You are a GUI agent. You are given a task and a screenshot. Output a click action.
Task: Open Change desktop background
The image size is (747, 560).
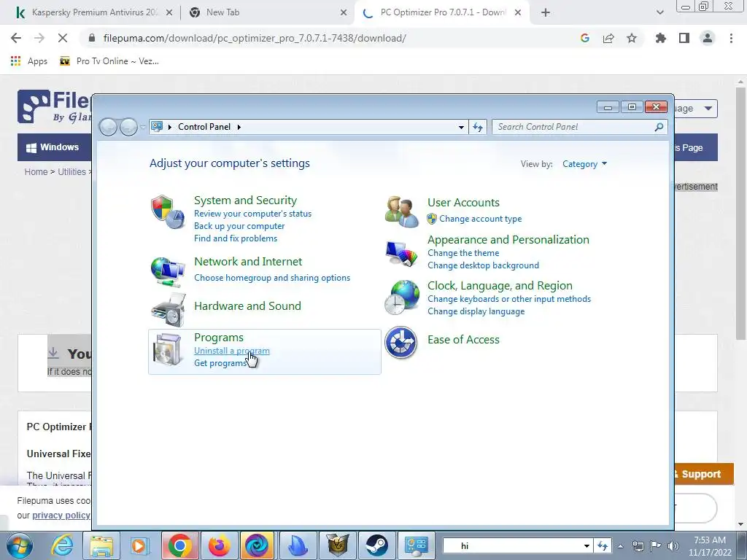[483, 265]
